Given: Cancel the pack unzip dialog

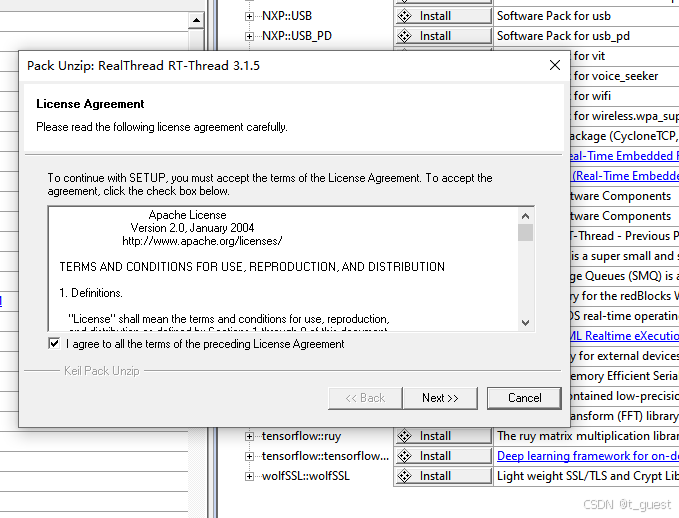Looking at the screenshot, I should 524,398.
